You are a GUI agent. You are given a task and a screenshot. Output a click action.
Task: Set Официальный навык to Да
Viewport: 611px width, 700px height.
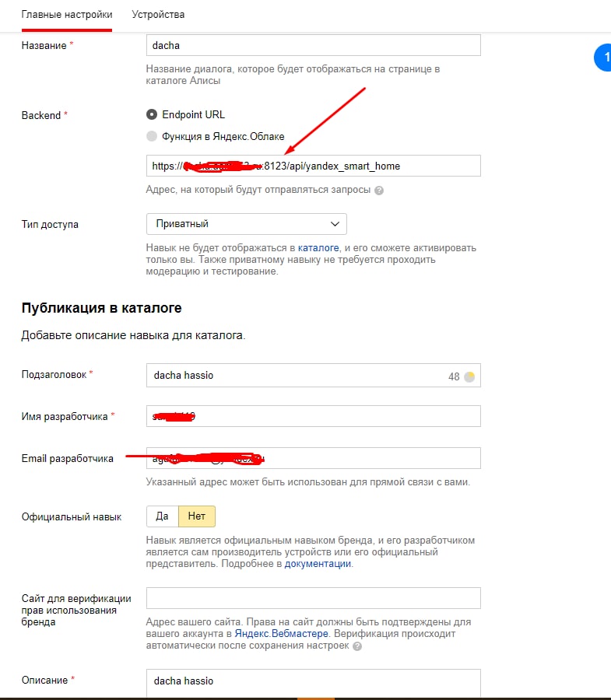point(162,516)
